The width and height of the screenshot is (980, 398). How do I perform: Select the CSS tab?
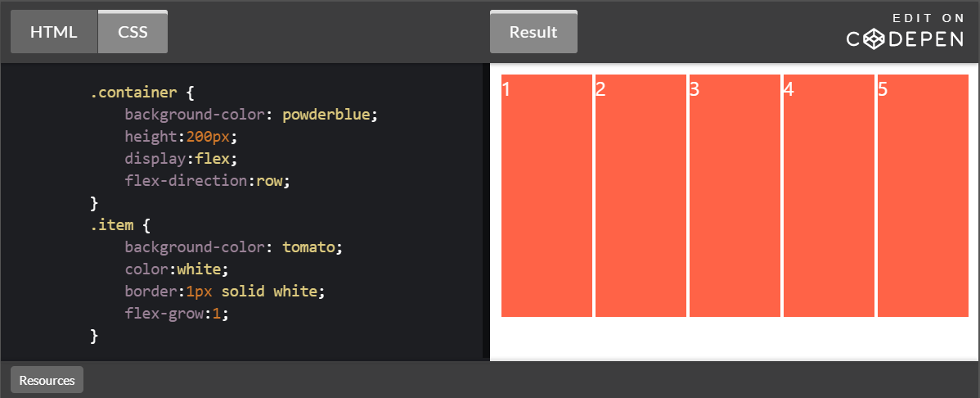133,33
